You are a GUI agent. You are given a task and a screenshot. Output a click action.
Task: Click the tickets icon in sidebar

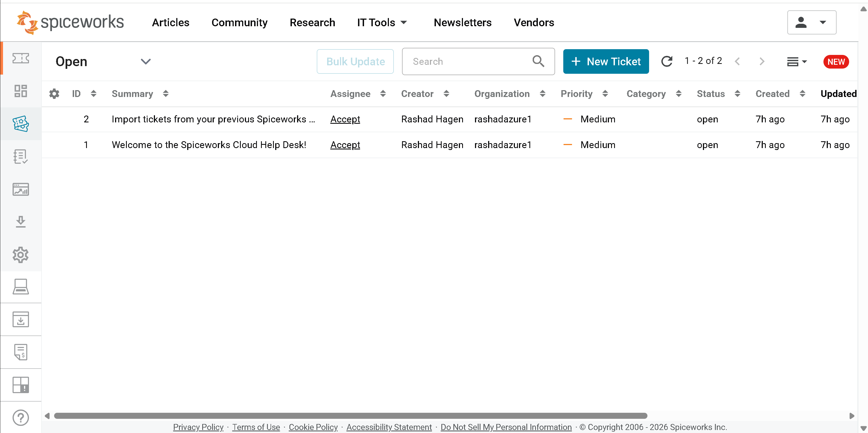pos(20,123)
